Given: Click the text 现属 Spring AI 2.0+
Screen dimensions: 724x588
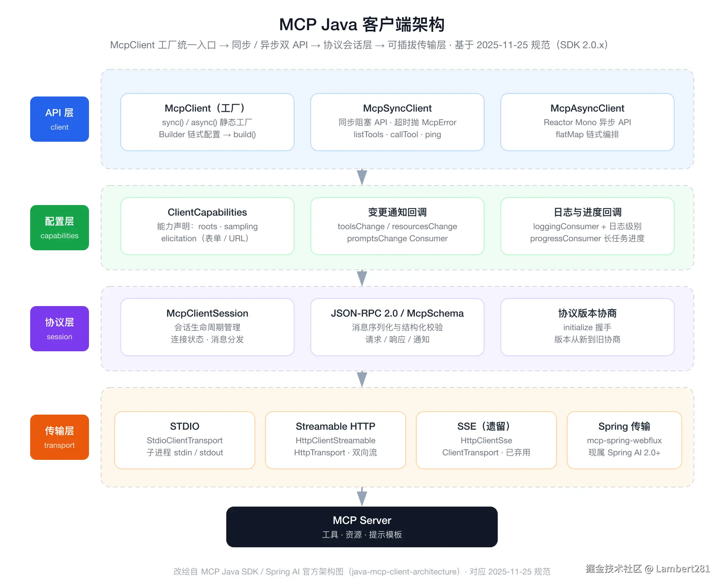Looking at the screenshot, I should [x=624, y=453].
